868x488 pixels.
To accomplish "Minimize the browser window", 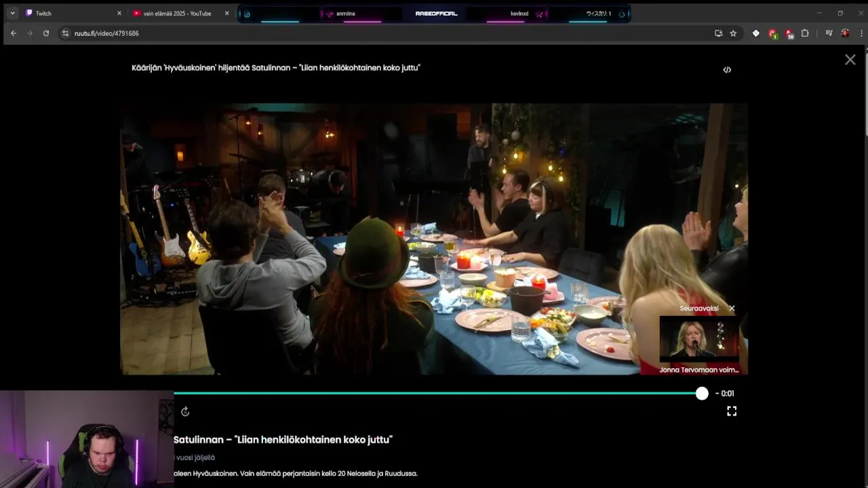I will [819, 13].
